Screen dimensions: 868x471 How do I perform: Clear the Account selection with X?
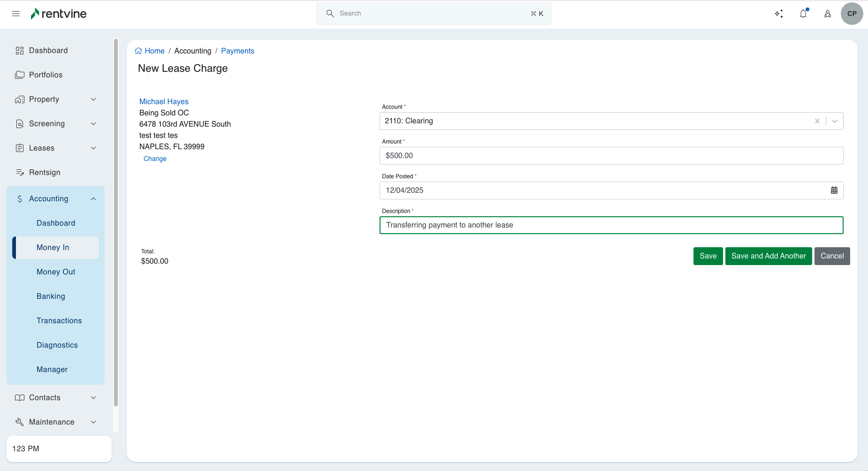point(817,121)
